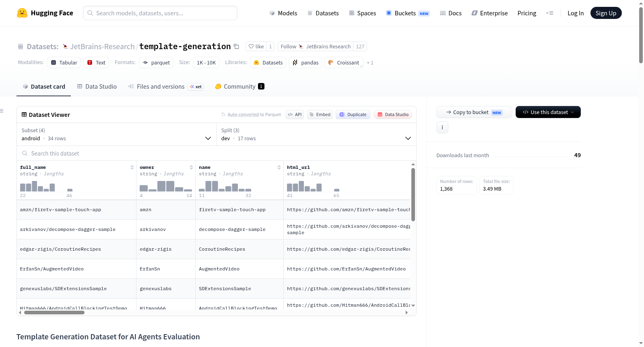Click the heart like button

point(256,46)
